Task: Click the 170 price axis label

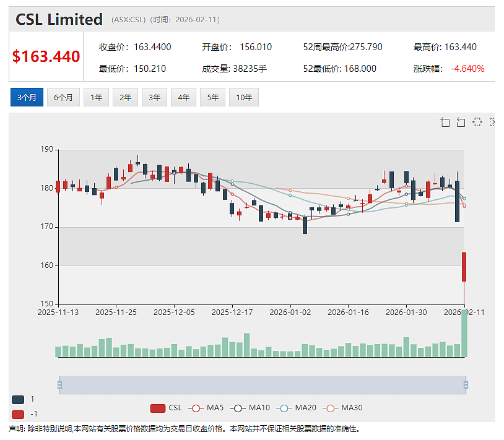Action: (46, 226)
